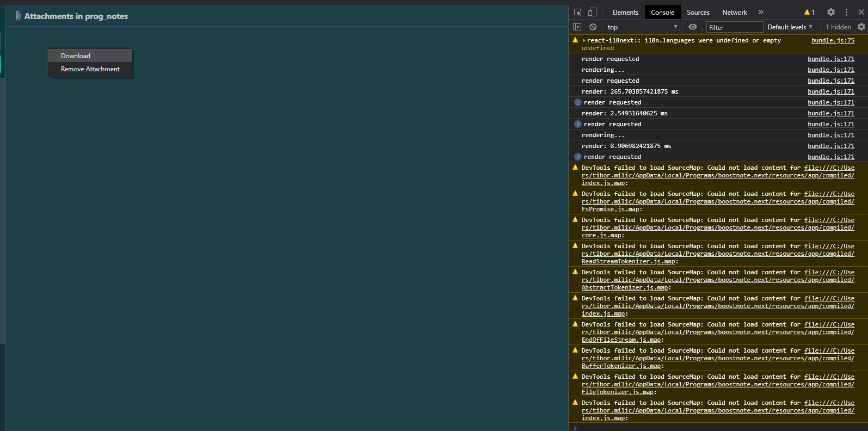Click the 1 hidden messages label

pos(838,27)
